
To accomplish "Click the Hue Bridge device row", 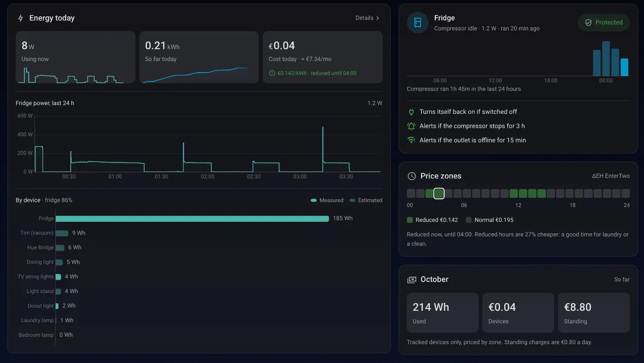I will [198, 248].
